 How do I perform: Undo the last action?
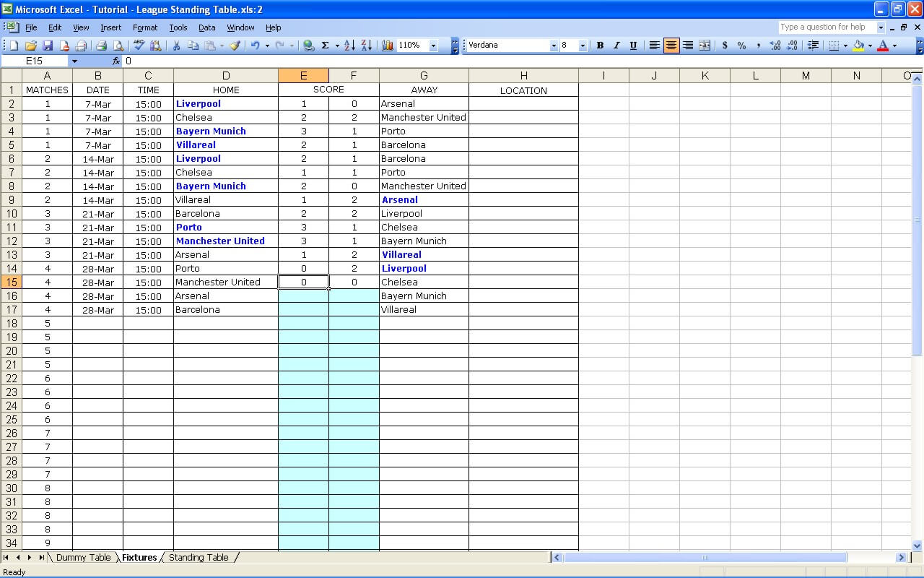255,46
